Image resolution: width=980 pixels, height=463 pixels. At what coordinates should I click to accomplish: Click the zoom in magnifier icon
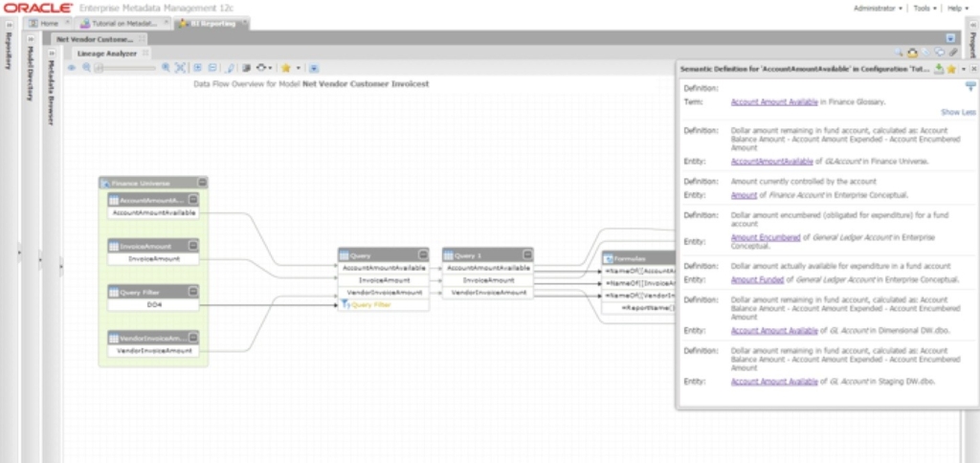166,68
